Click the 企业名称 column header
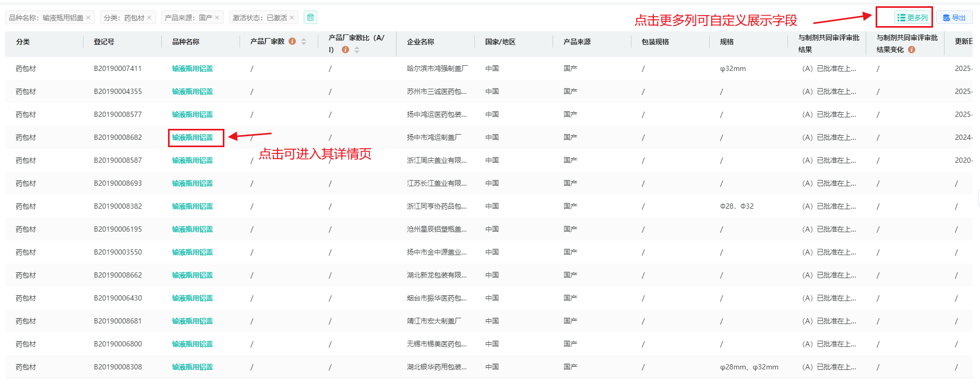This screenshot has width=980, height=384. click(x=421, y=42)
